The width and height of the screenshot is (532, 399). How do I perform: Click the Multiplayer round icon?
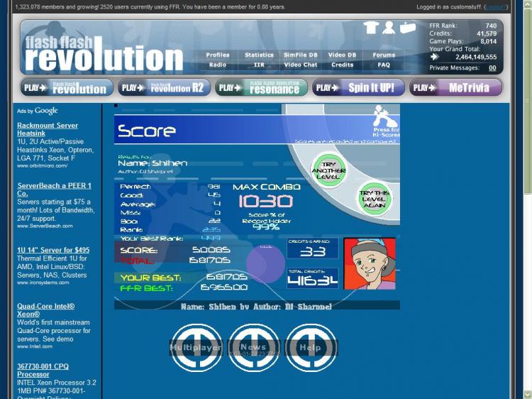click(x=195, y=347)
